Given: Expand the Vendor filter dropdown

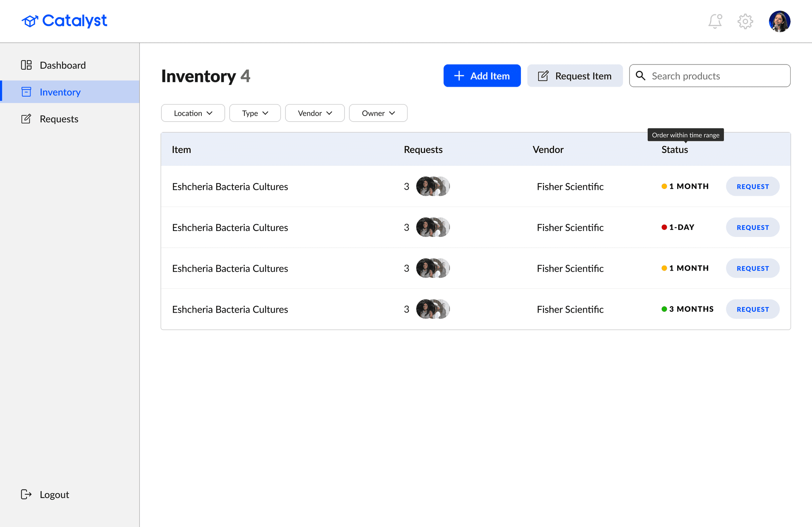Looking at the screenshot, I should (x=315, y=113).
